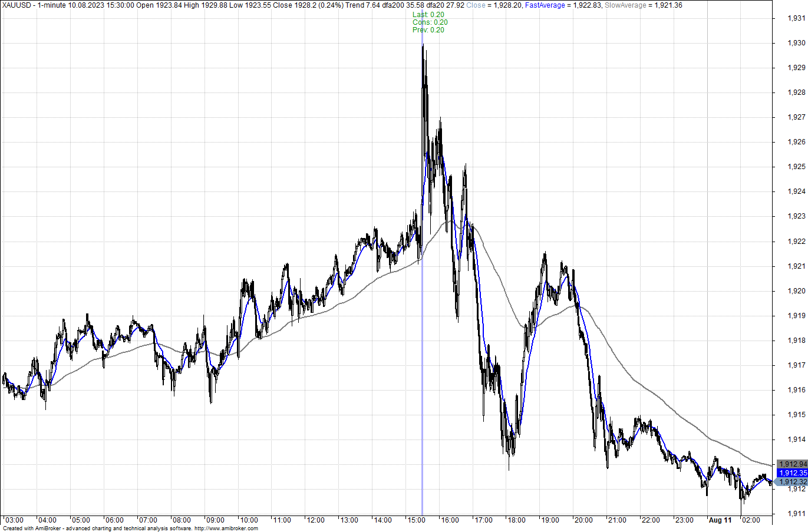This screenshot has width=808, height=532.
Task: Click the 'Close = 1,928.20' legend entry
Action: pyautogui.click(x=494, y=5)
